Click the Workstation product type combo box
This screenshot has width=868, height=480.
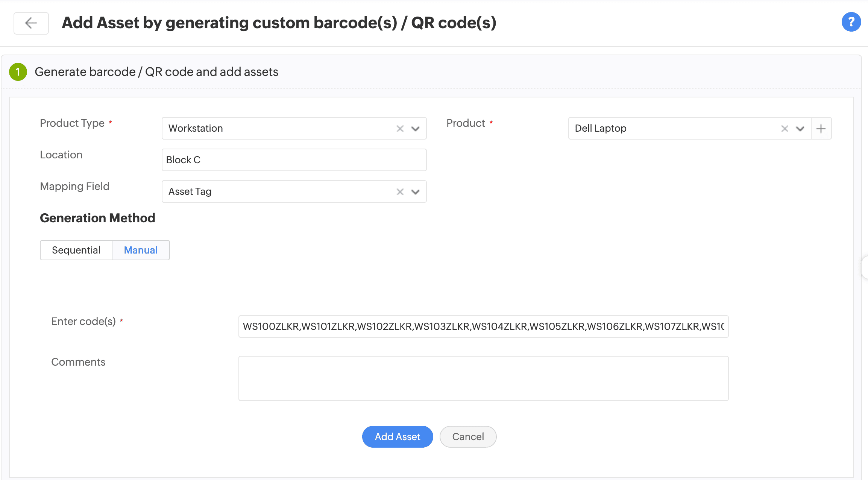click(278, 129)
